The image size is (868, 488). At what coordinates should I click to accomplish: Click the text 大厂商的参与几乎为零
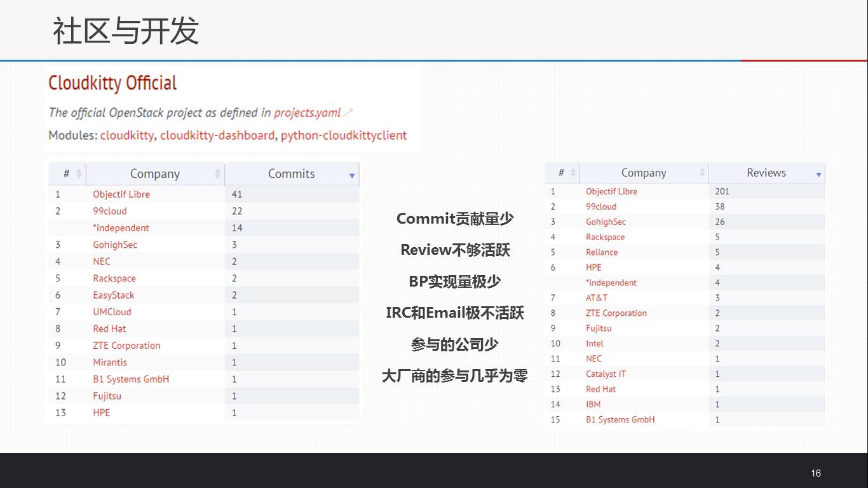[455, 376]
